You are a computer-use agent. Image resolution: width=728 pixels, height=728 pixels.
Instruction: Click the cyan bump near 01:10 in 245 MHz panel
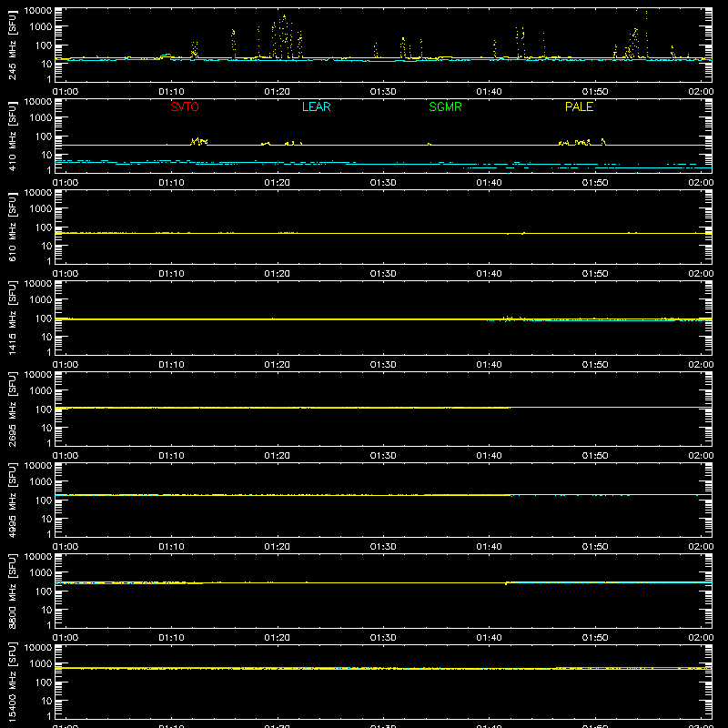(166, 56)
